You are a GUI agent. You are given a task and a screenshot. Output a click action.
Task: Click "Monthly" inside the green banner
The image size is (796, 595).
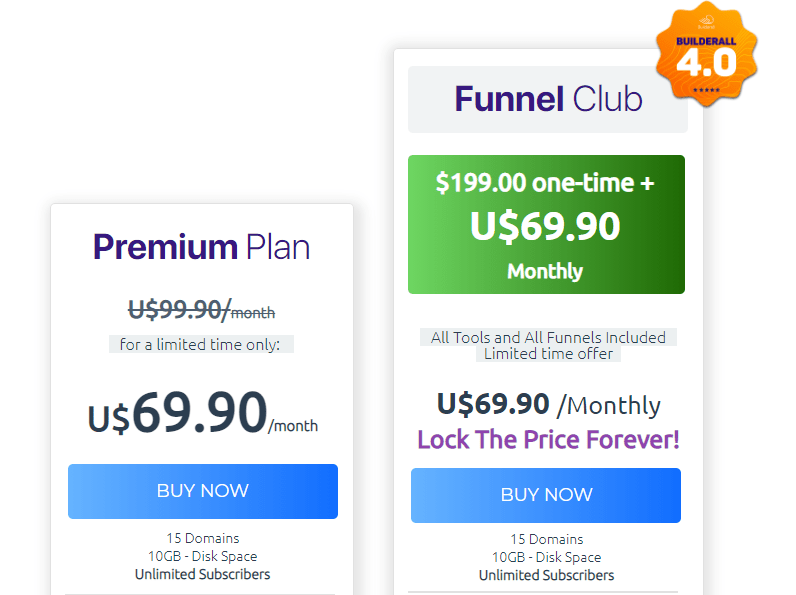545,271
